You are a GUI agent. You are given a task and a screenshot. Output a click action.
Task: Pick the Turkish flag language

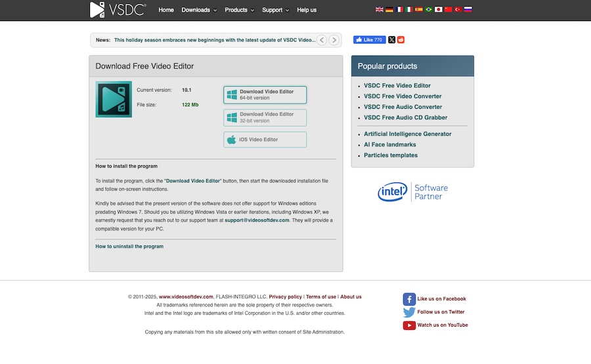(458, 9)
